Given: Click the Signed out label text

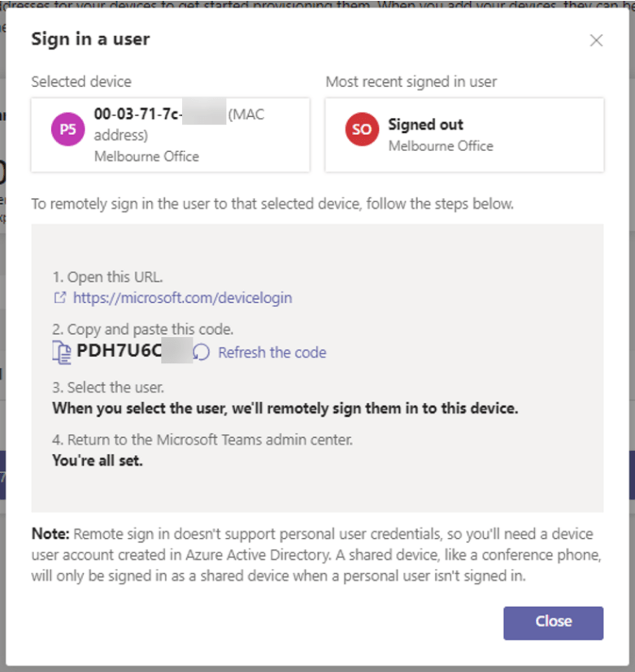Looking at the screenshot, I should pyautogui.click(x=426, y=124).
